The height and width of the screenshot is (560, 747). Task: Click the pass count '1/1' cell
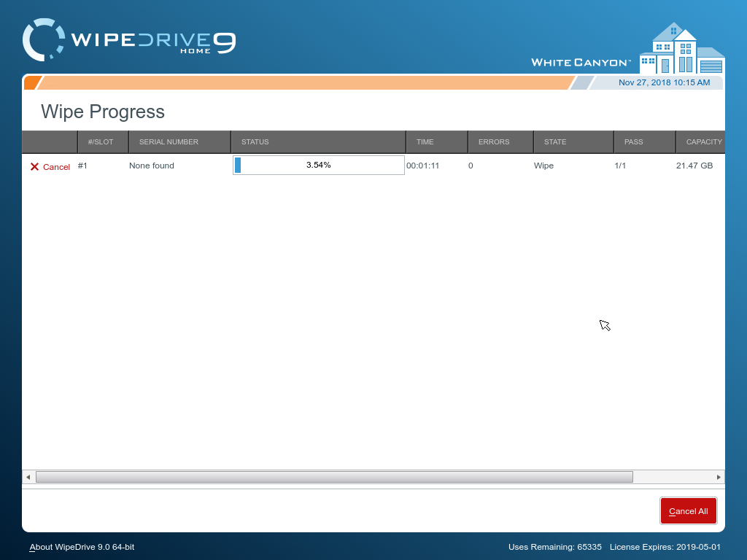[x=620, y=166]
